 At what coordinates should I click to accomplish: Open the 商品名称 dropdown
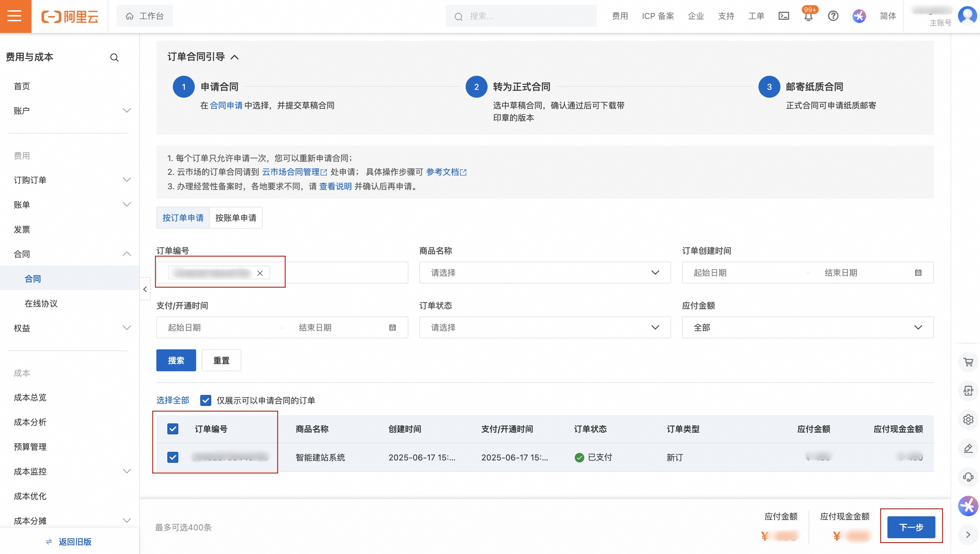pos(545,273)
